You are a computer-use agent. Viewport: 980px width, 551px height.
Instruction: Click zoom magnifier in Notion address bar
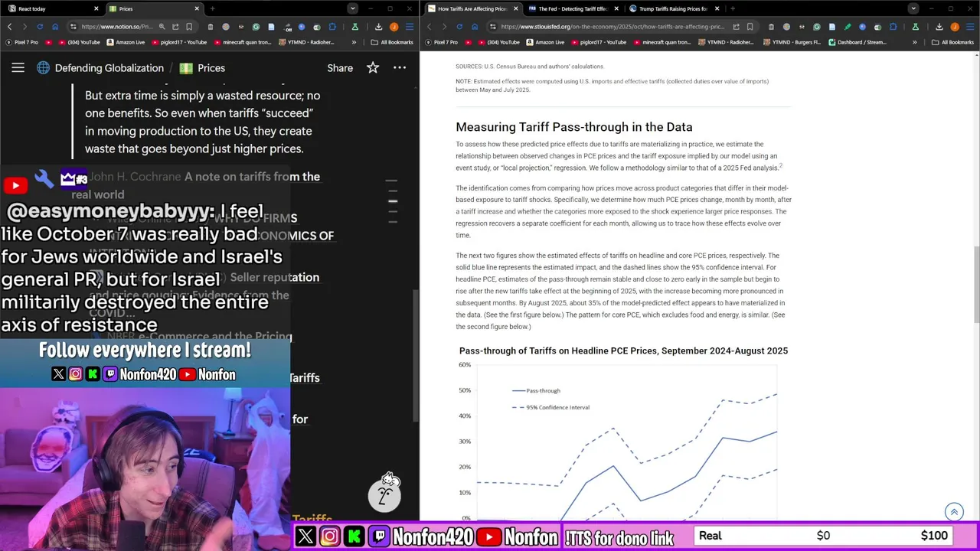coord(162,26)
